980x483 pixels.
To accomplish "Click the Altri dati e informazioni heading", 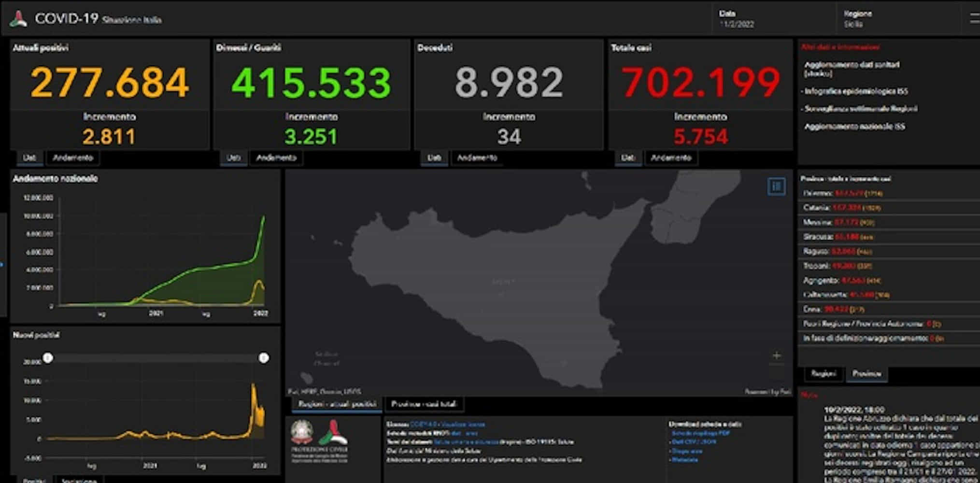I will 840,47.
